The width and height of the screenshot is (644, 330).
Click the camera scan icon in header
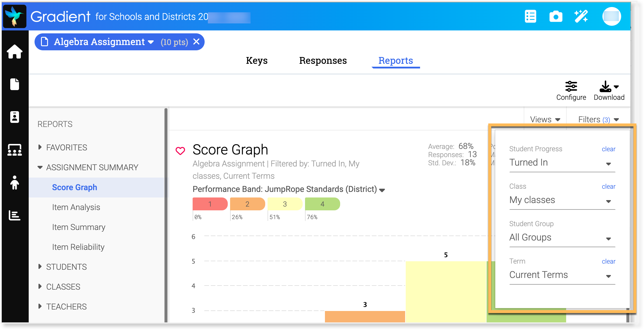(x=556, y=16)
